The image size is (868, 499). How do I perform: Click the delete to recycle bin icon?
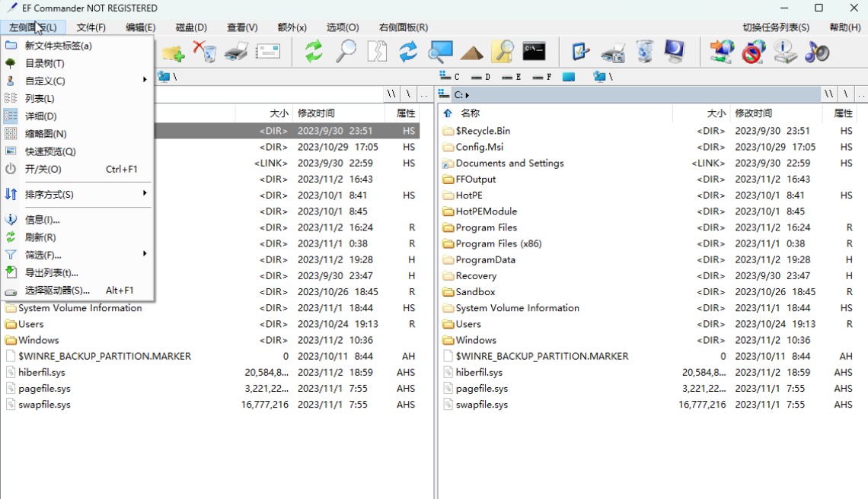pyautogui.click(x=205, y=52)
